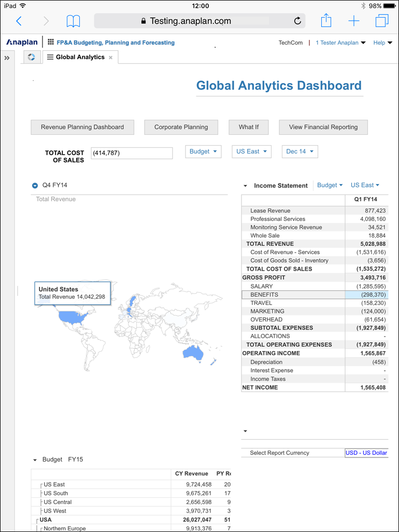Close the Global Analytics tab
Viewport: 399px width, 532px height.
[x=110, y=58]
